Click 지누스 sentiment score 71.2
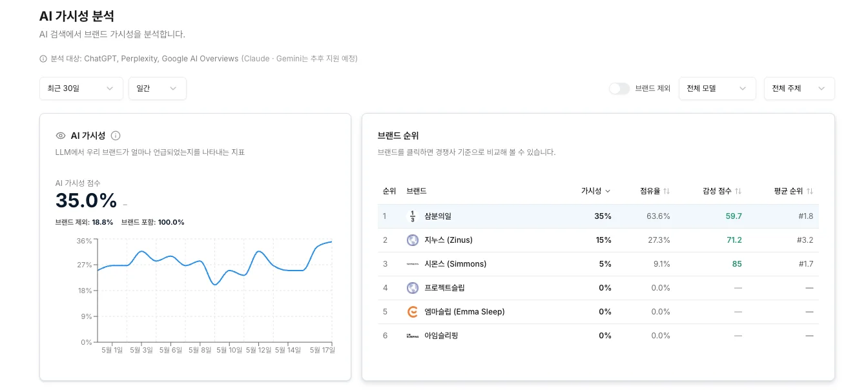This screenshot has width=868, height=390. click(x=734, y=240)
